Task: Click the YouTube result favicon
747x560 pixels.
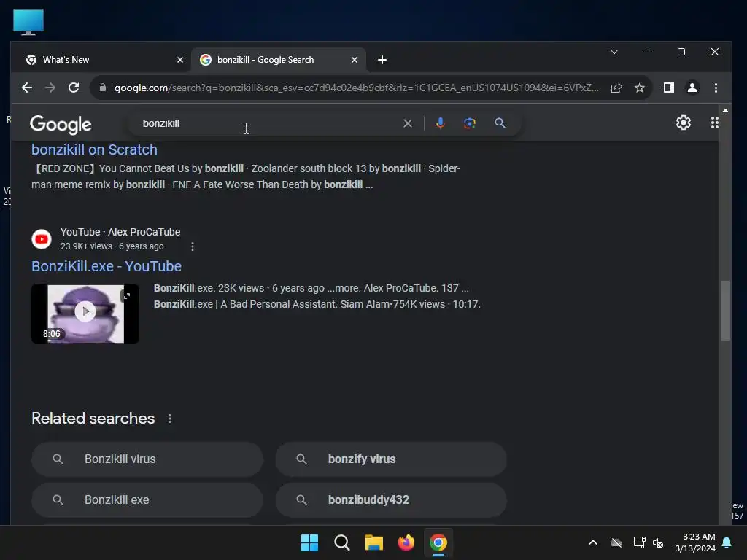Action: [42, 239]
